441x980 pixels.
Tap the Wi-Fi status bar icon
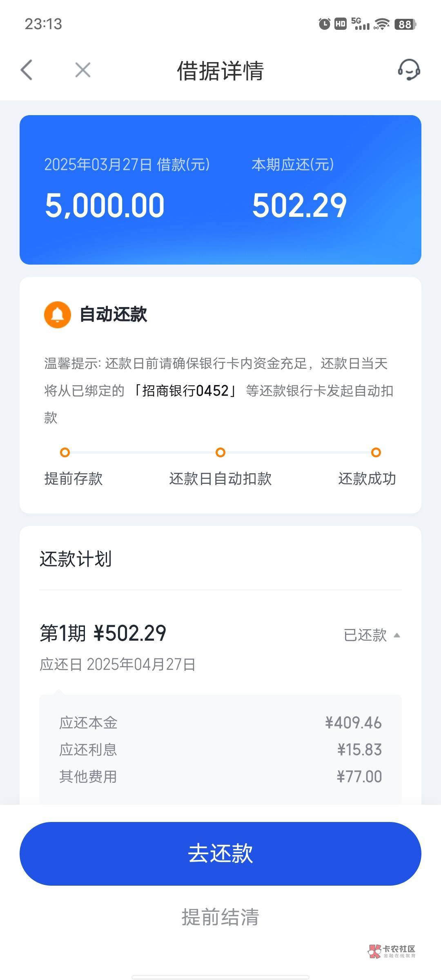(x=382, y=24)
